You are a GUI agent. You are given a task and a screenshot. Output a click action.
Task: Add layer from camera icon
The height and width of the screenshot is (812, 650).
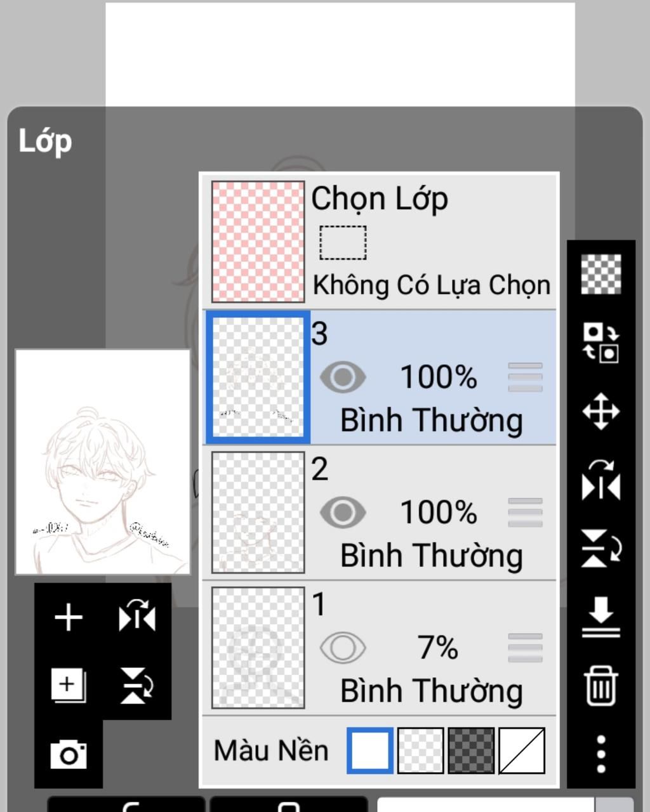[x=69, y=754]
